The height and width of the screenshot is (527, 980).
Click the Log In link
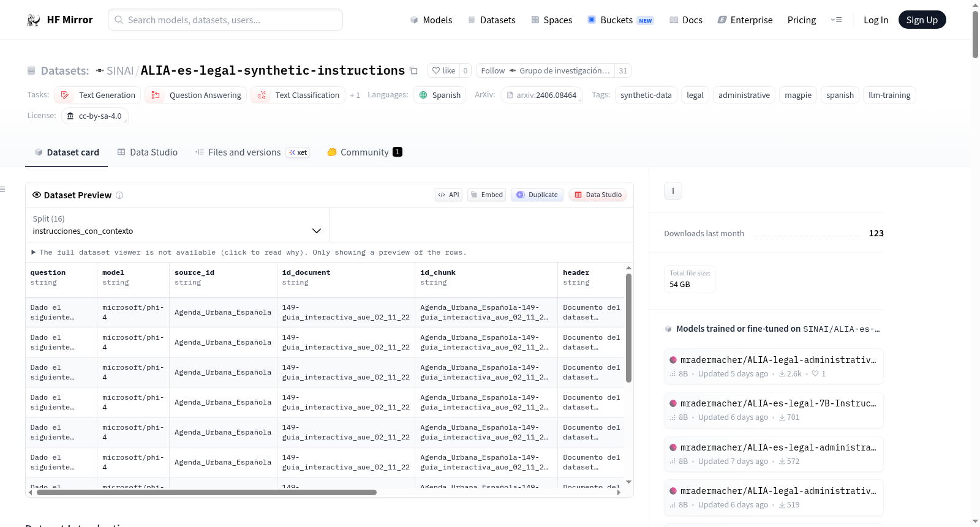876,20
